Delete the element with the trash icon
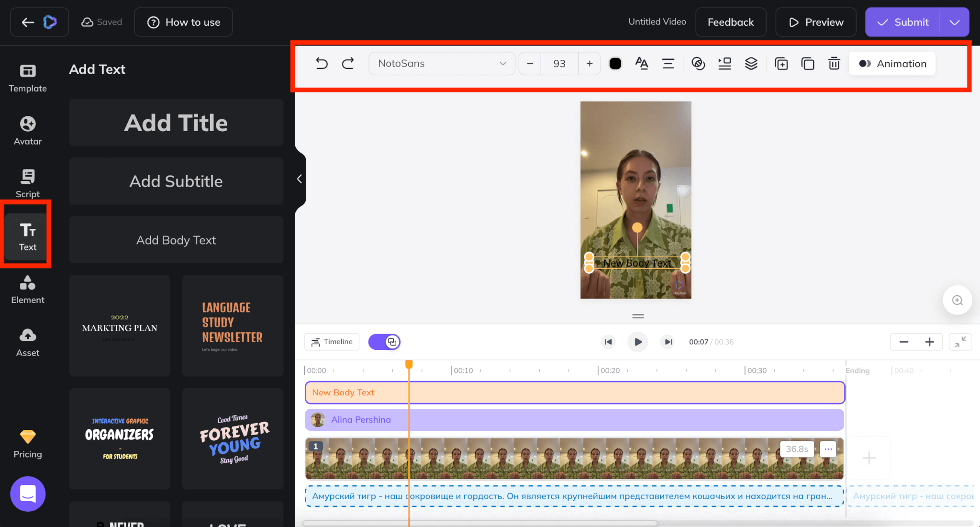This screenshot has height=527, width=980. [x=834, y=63]
